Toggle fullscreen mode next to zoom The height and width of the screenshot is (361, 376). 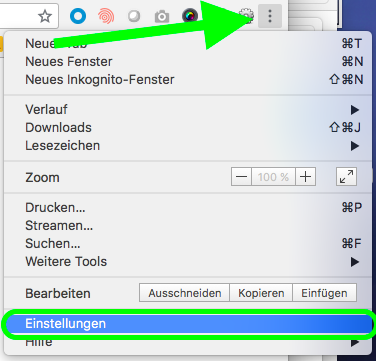346,177
